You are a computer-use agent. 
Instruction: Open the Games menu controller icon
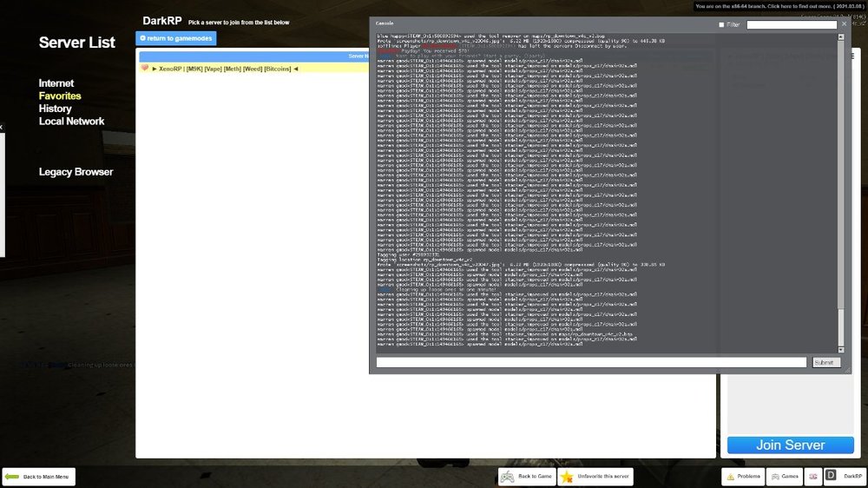pos(775,477)
